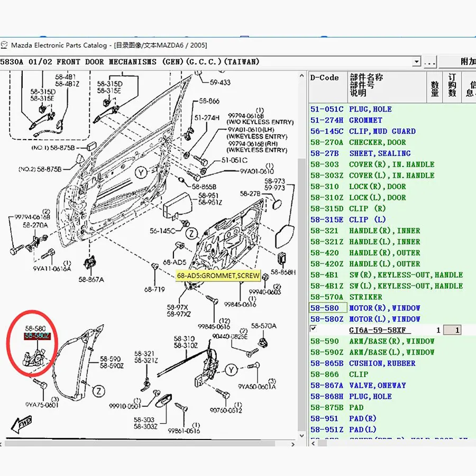Click the diagram vertical scrollbar thumb
Screen dimensions: 476x476
[301, 294]
